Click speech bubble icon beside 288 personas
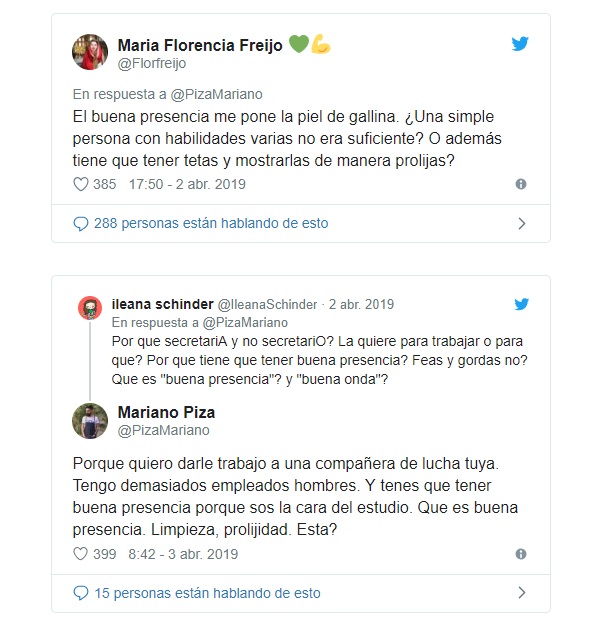The image size is (603, 627). pos(81,224)
